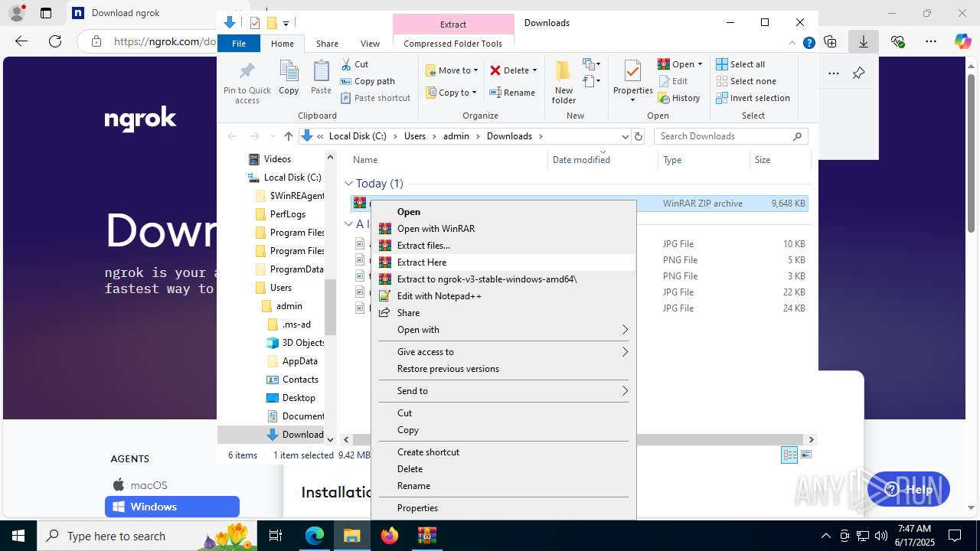This screenshot has height=551, width=980.
Task: Expand Send to submenu
Action: coord(503,391)
